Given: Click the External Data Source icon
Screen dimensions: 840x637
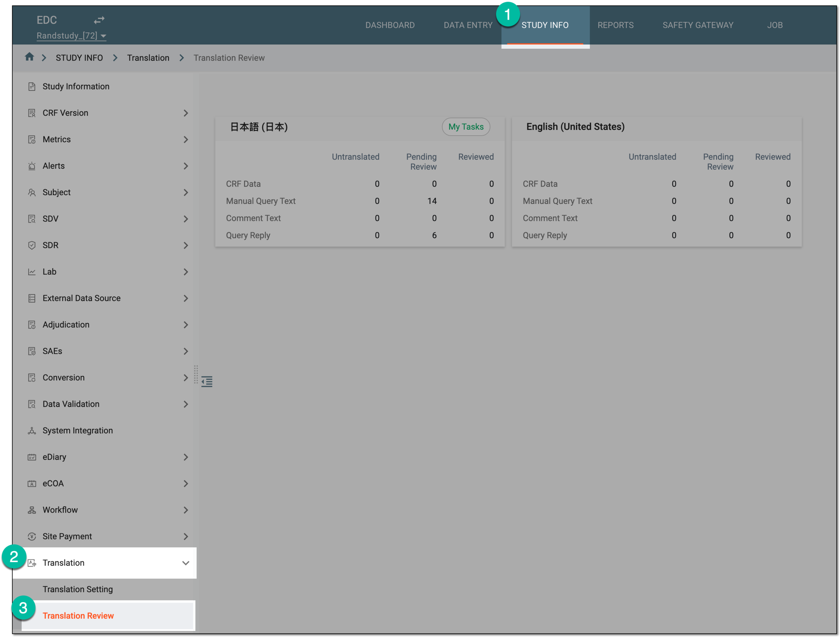Looking at the screenshot, I should point(32,298).
